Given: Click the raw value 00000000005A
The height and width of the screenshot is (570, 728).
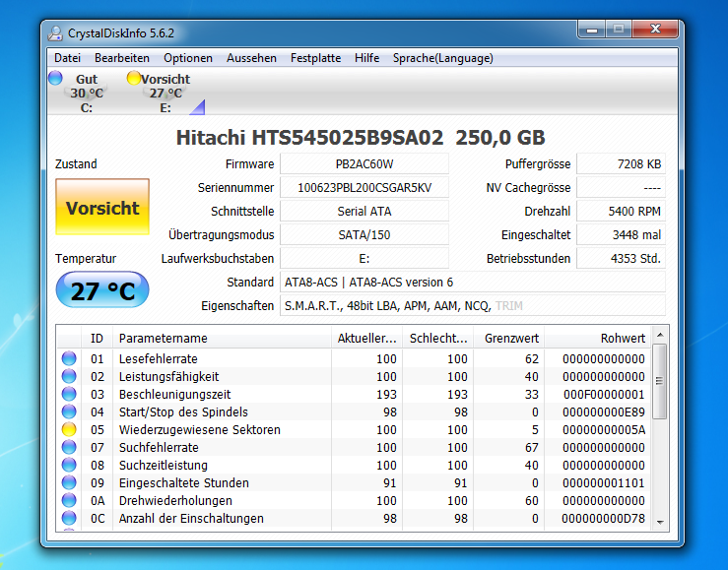Looking at the screenshot, I should pyautogui.click(x=604, y=430).
